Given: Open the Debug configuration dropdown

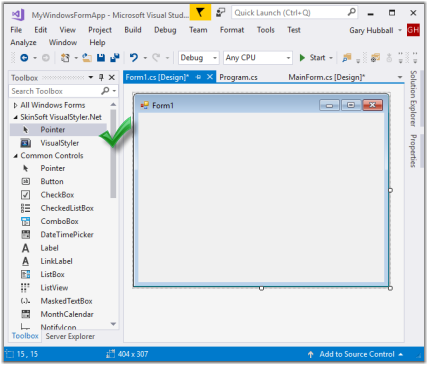Looking at the screenshot, I should (x=215, y=58).
